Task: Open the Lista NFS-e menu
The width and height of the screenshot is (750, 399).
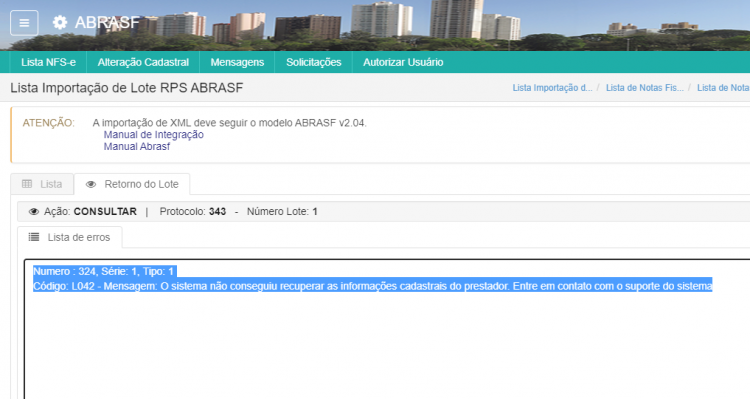Action: [x=48, y=62]
